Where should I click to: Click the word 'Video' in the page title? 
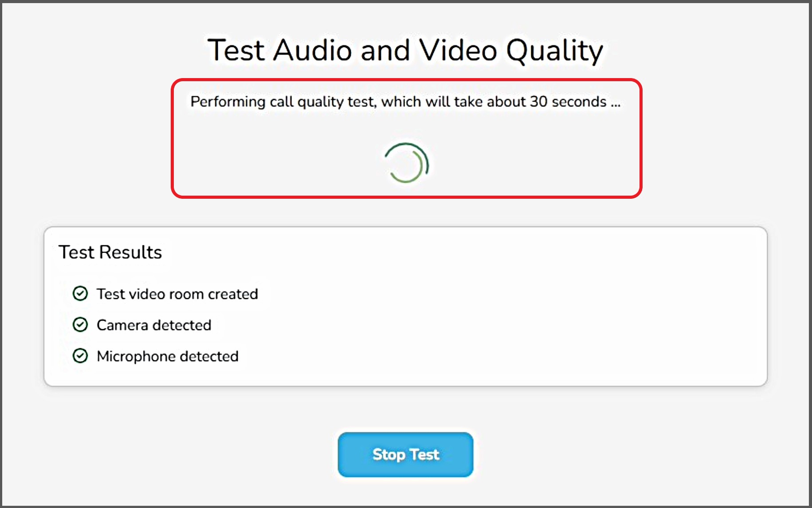point(458,50)
